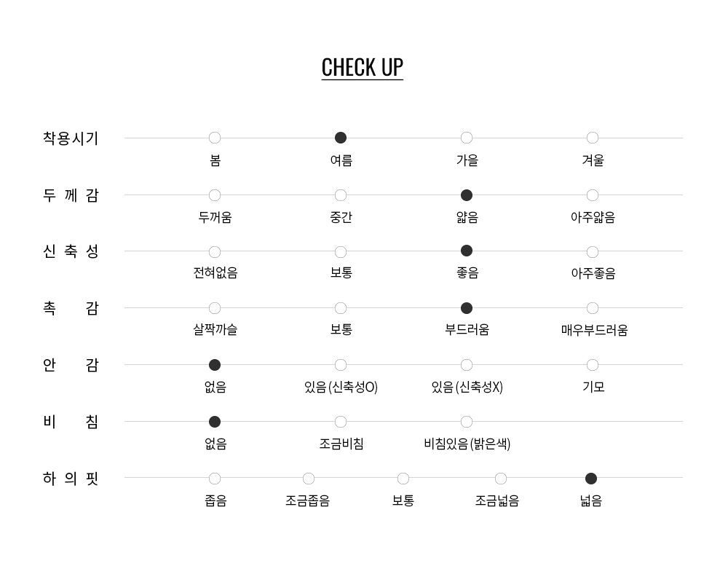The height and width of the screenshot is (566, 728).
Task: Choose 아주얇음 thickness option
Action: tap(593, 195)
